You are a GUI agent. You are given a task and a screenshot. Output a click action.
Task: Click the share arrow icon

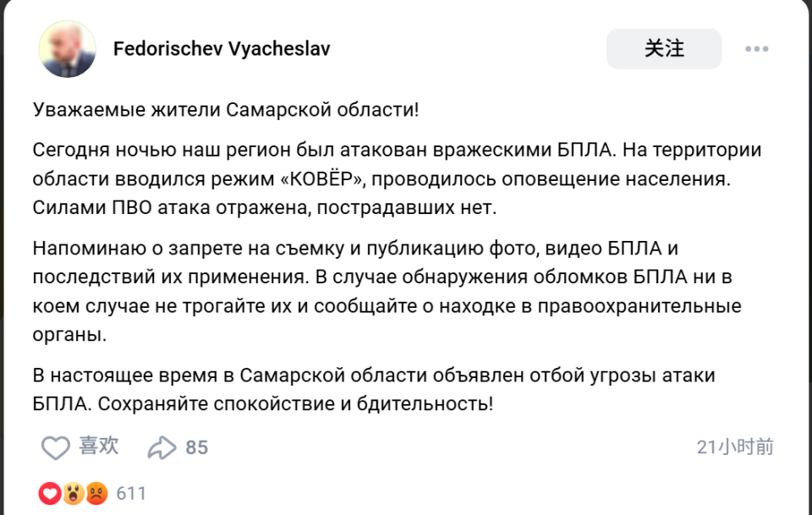tap(161, 447)
